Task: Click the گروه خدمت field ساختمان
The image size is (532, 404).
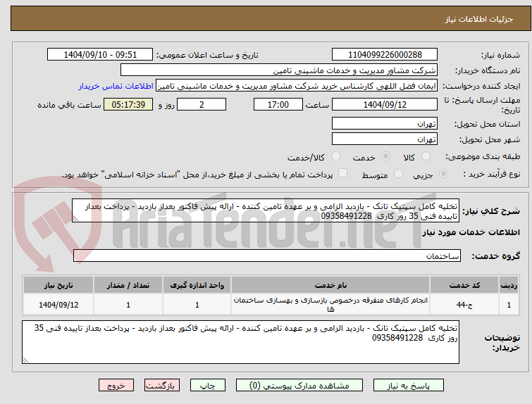Action: click(266, 256)
